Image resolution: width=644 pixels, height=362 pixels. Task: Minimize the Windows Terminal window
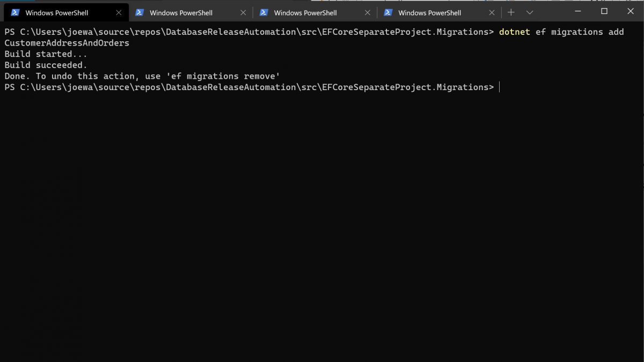tap(578, 11)
